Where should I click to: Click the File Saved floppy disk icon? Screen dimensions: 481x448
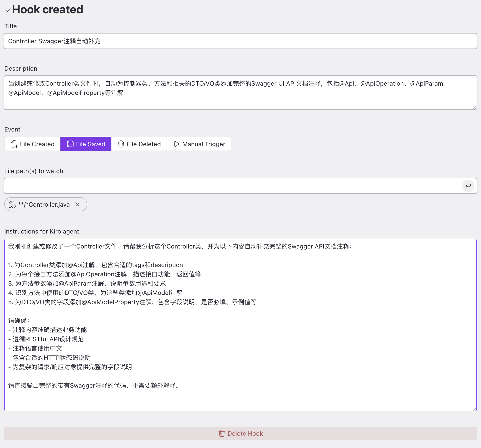coord(70,144)
